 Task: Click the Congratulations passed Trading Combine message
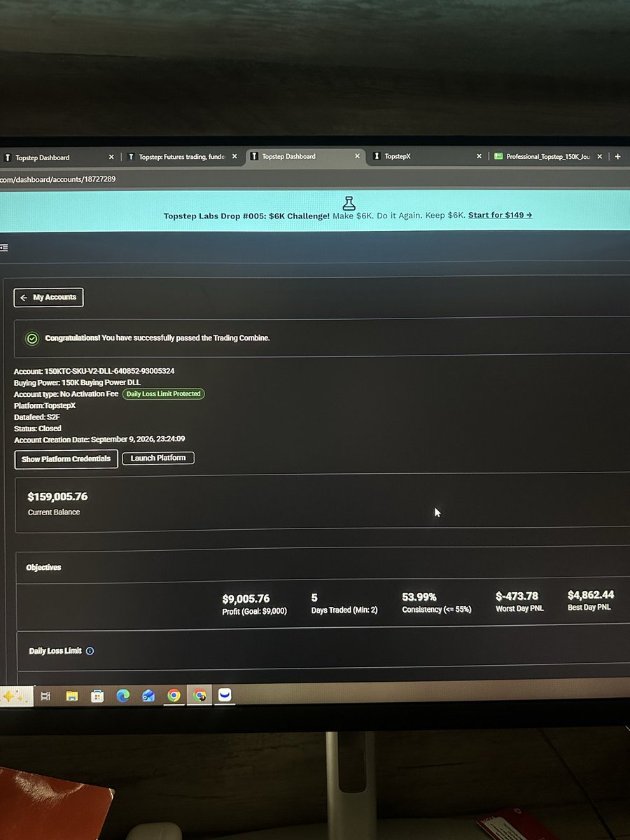pyautogui.click(x=157, y=338)
